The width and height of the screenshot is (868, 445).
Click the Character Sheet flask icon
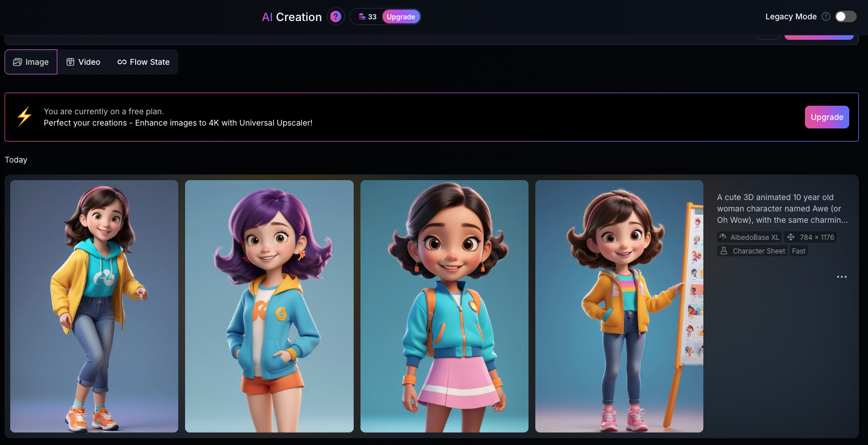click(x=722, y=251)
